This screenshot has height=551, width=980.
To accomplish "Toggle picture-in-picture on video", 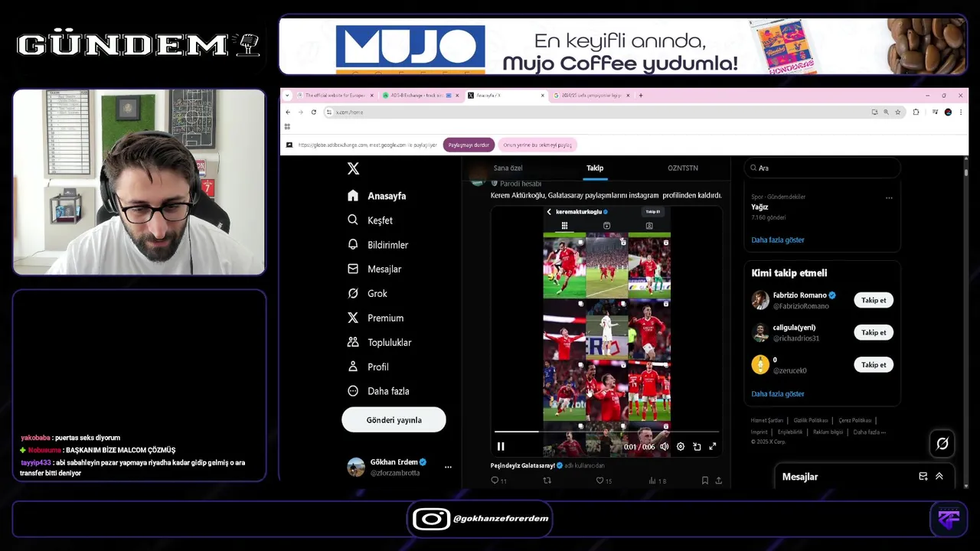I will [697, 447].
